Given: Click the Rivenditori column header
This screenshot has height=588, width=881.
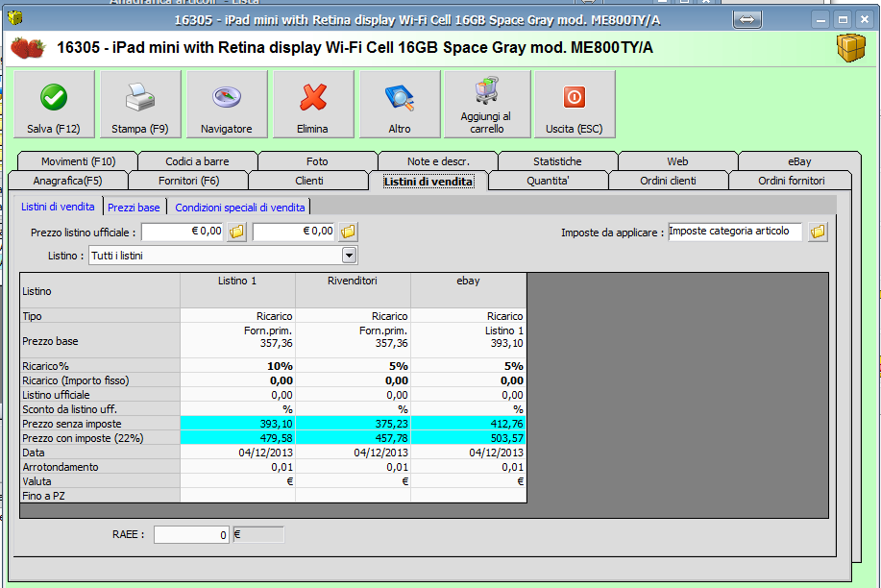Looking at the screenshot, I should click(x=353, y=290).
